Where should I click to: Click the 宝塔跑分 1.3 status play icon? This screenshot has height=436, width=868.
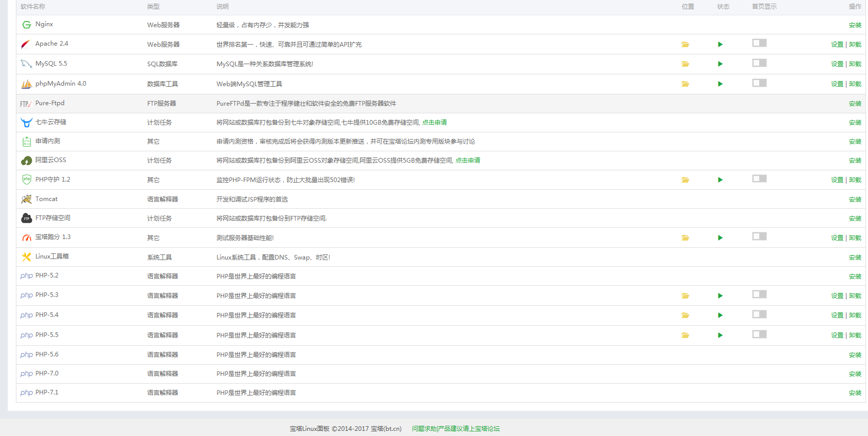coord(720,238)
